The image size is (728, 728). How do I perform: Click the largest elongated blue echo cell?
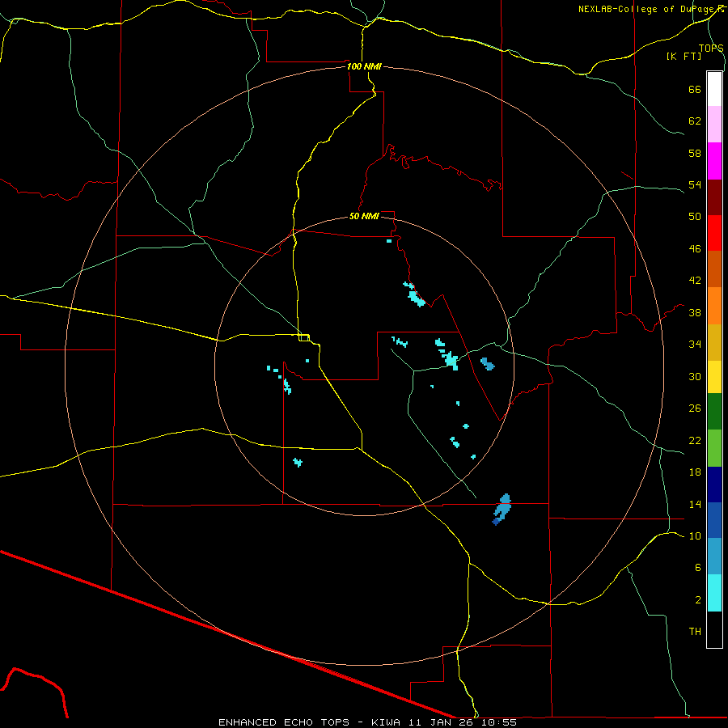[x=502, y=510]
